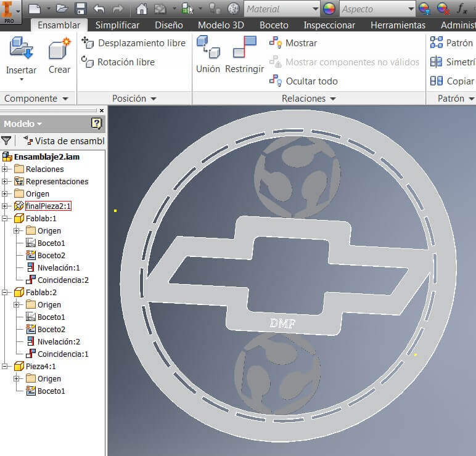Insert a component into the assembly

point(21,55)
